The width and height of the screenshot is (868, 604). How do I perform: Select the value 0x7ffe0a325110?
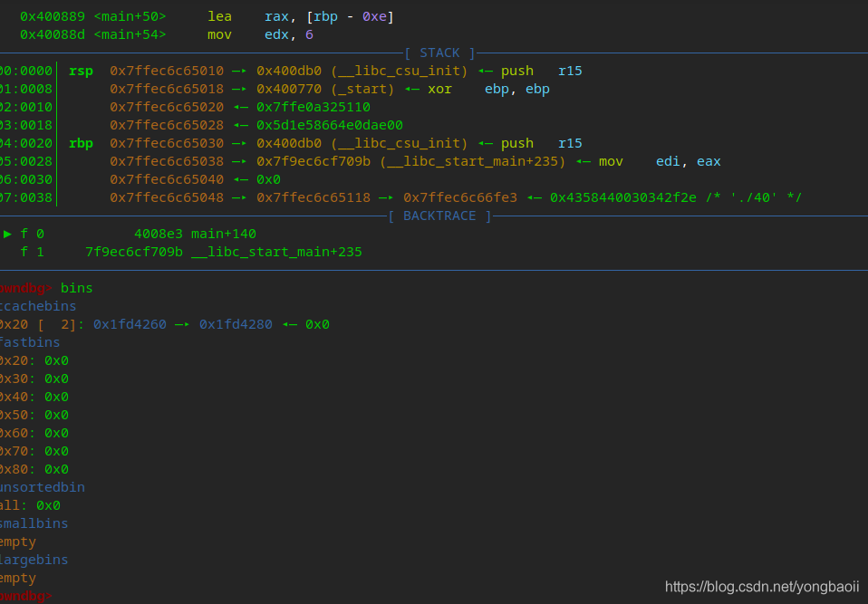tap(313, 107)
